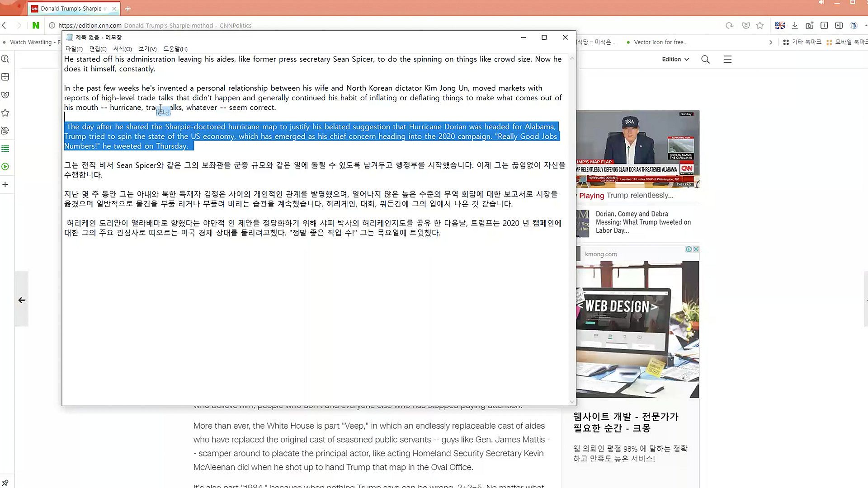Image resolution: width=868 pixels, height=488 pixels.
Task: Open the CNN hamburger menu
Action: pos(727,59)
